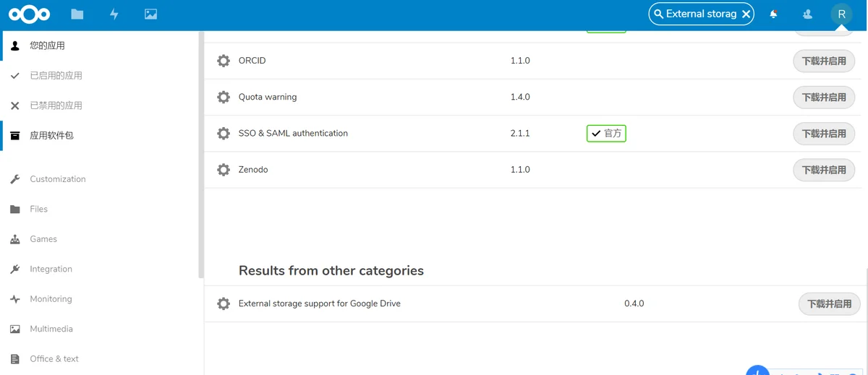
Task: Download and enable Zenodo
Action: 824,170
